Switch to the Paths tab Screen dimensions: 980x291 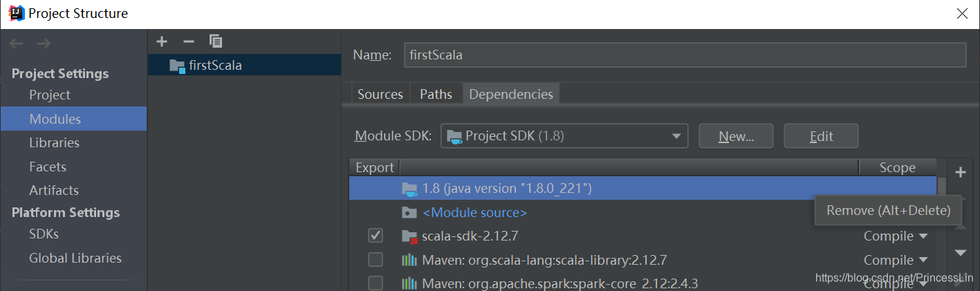[x=436, y=94]
